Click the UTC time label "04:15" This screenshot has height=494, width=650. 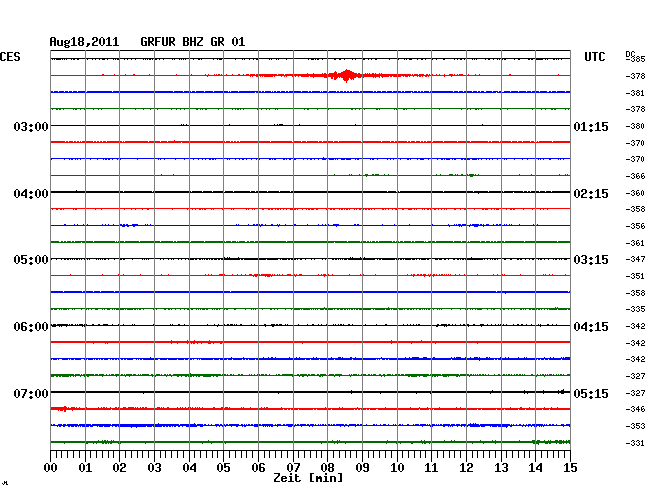591,327
